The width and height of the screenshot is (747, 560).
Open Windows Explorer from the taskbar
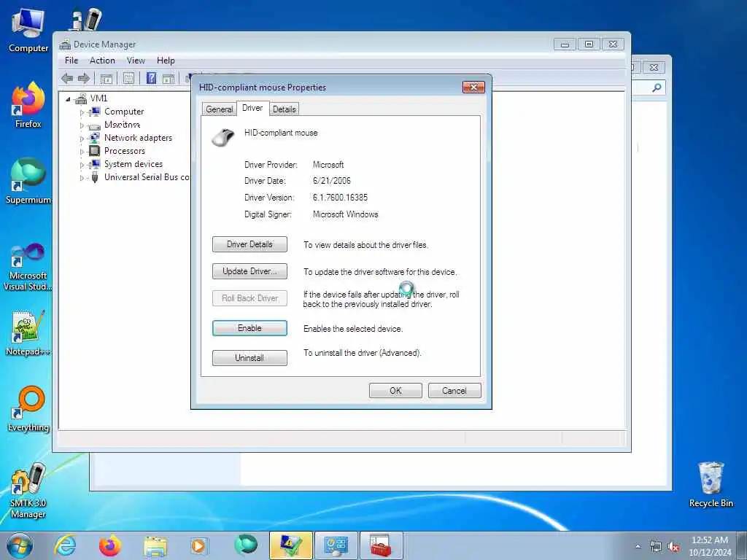click(155, 546)
